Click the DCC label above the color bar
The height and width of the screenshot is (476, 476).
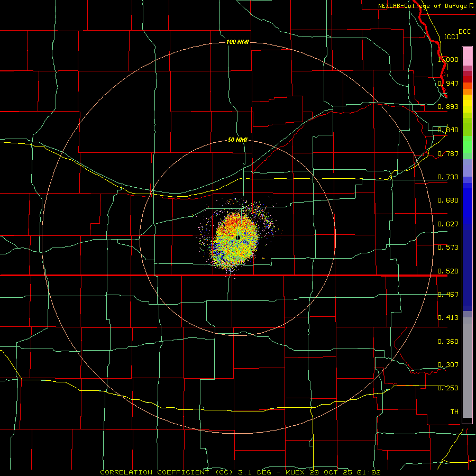click(x=464, y=32)
